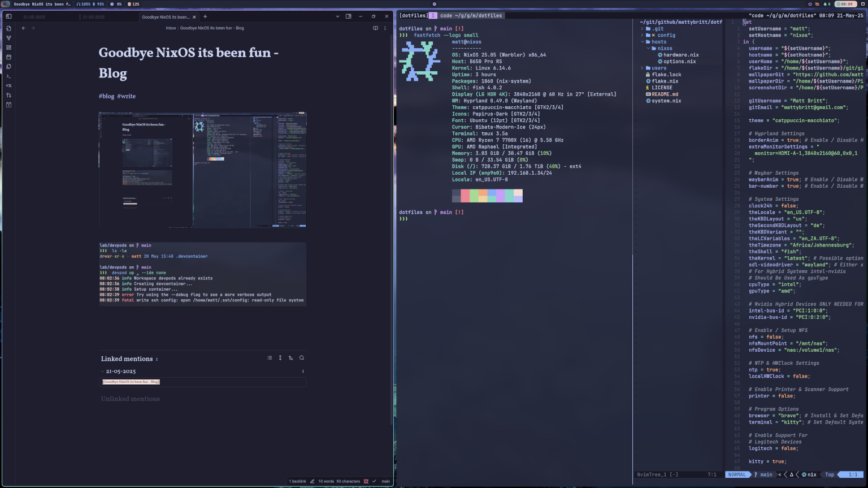The height and width of the screenshot is (488, 868).
Task: Switch to the 21-05-2025 tab
Action: [34, 16]
